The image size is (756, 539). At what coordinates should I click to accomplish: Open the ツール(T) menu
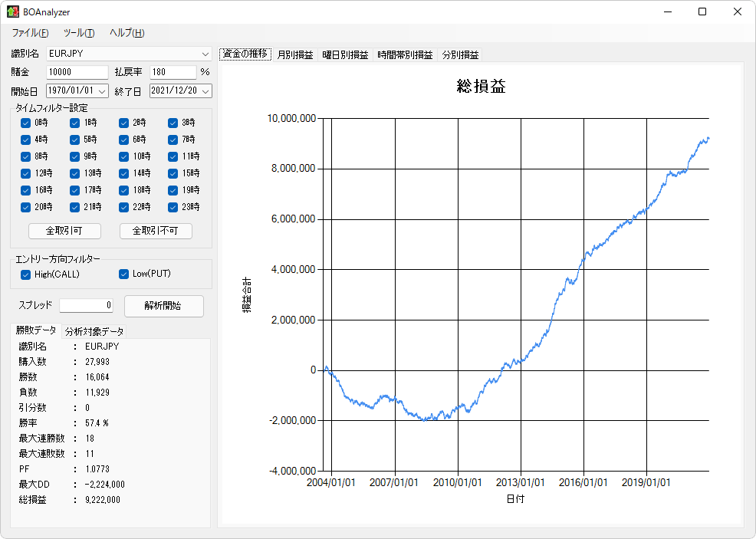pyautogui.click(x=78, y=33)
